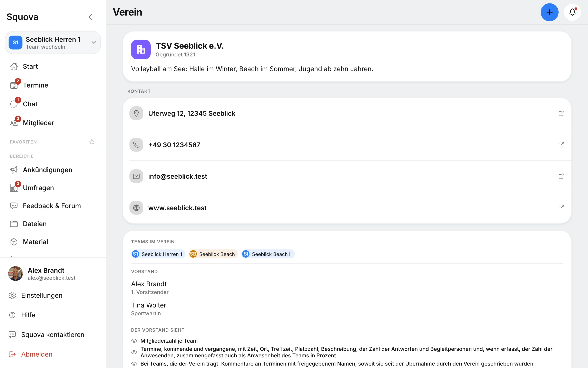Open Hilfe
Screen dimensions: 588x368
tap(53, 315)
